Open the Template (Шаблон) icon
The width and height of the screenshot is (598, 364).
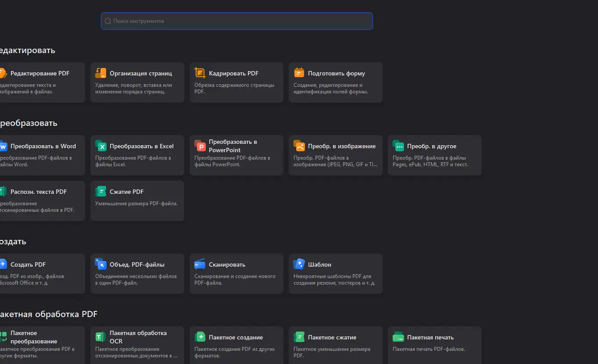pos(299,264)
